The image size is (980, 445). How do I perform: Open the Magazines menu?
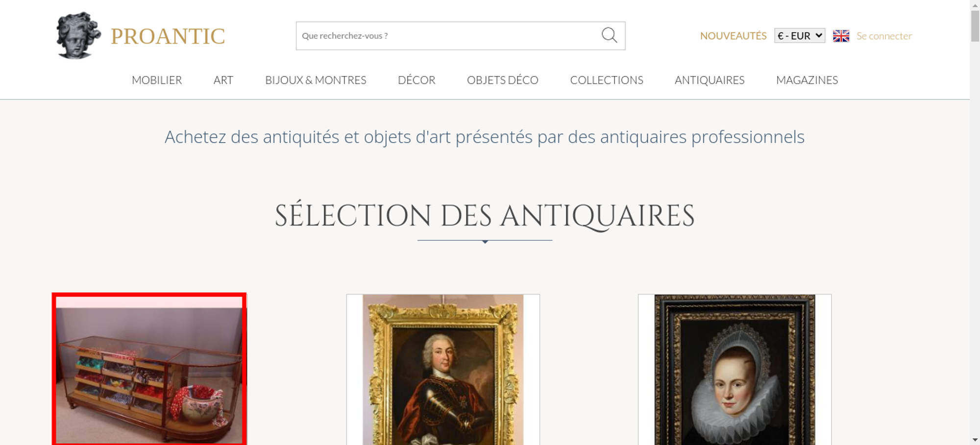pyautogui.click(x=807, y=80)
